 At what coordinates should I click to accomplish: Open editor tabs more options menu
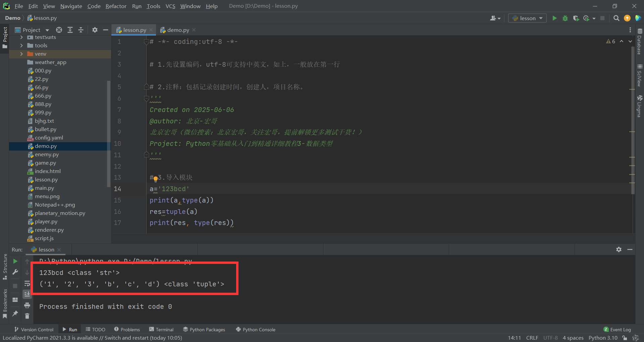click(x=630, y=30)
